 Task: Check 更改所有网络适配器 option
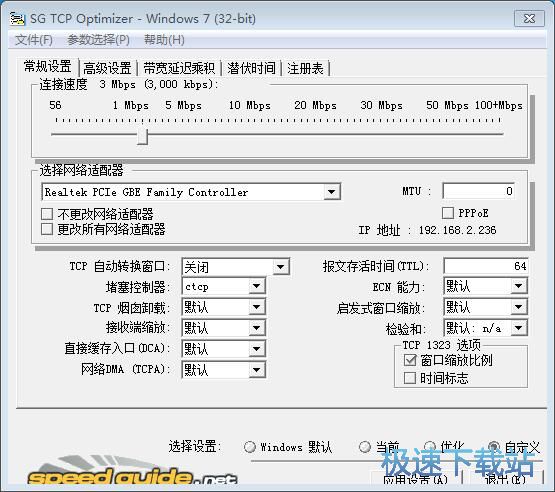click(x=47, y=229)
